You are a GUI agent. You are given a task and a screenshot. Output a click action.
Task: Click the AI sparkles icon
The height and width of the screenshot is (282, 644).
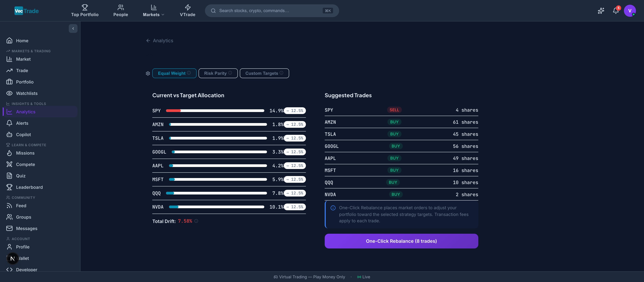[x=601, y=11]
